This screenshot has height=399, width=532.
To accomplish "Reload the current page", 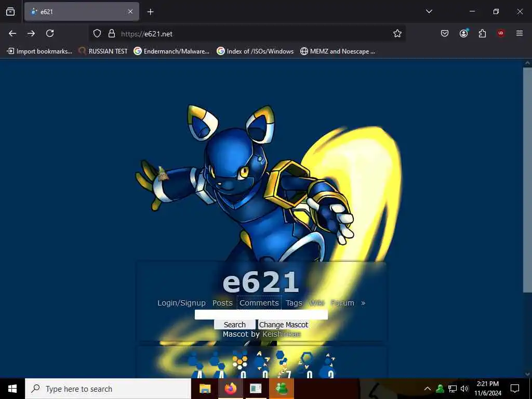I will click(x=50, y=33).
